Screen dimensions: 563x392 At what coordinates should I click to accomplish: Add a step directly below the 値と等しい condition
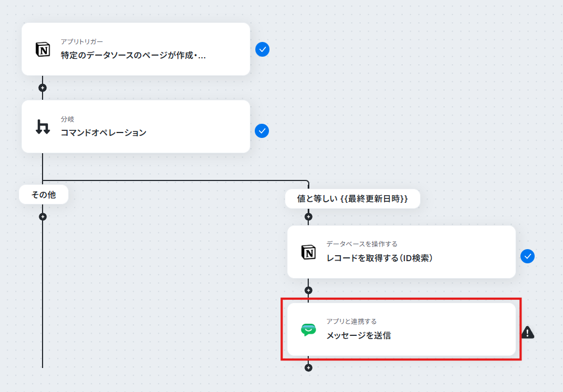click(x=308, y=217)
